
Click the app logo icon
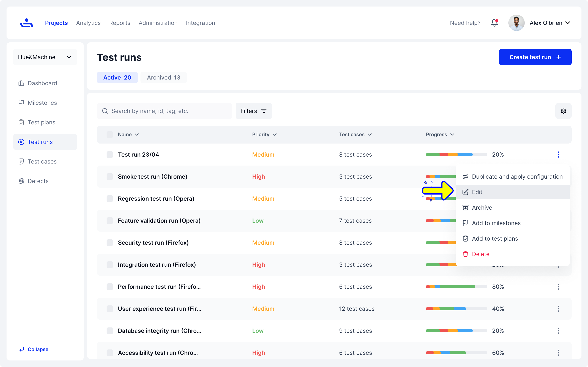(27, 23)
